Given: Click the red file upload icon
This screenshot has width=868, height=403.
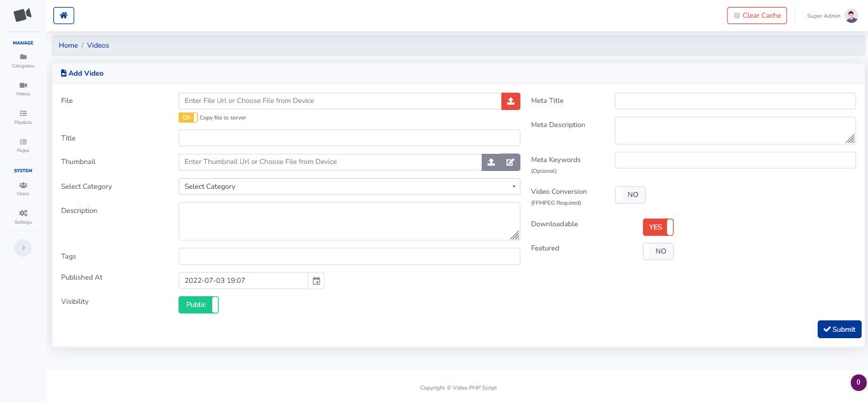Looking at the screenshot, I should [x=510, y=101].
